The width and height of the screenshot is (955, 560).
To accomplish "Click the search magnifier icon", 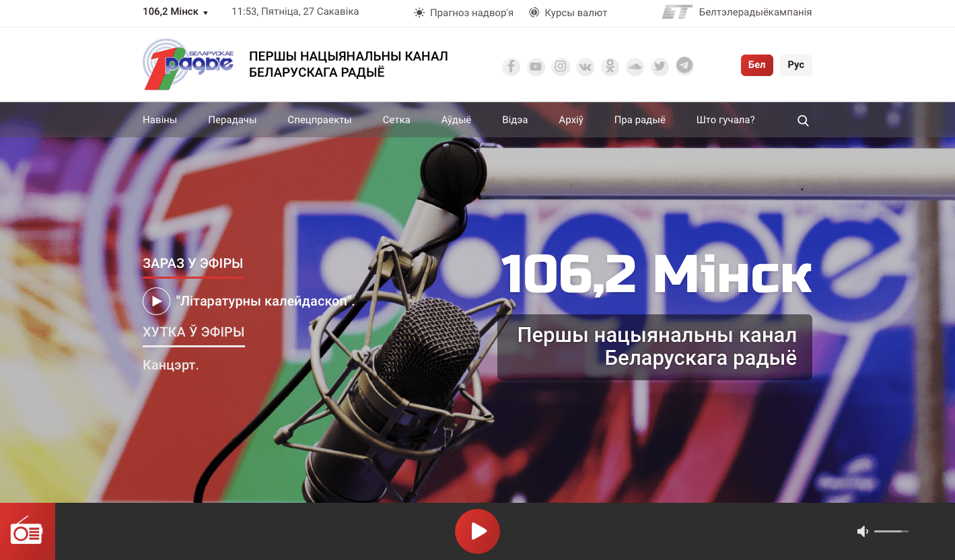I will pos(803,120).
